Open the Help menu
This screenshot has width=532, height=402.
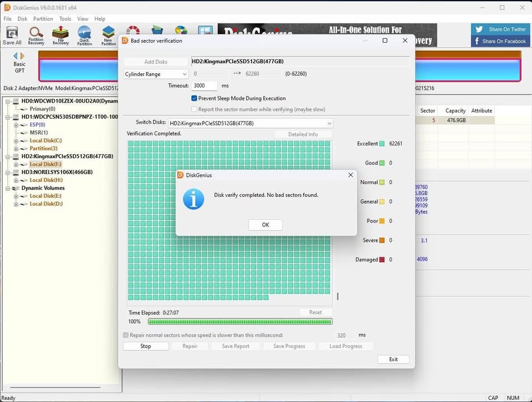pos(100,19)
